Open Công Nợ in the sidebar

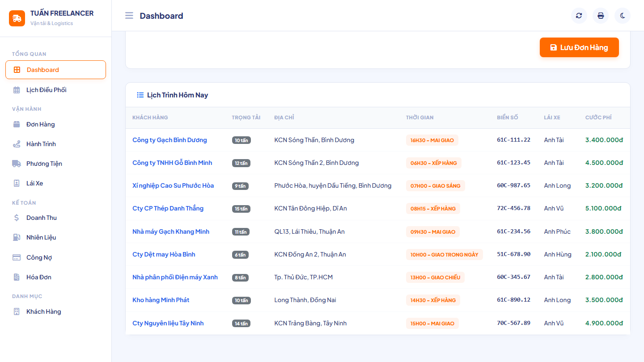coord(56,257)
